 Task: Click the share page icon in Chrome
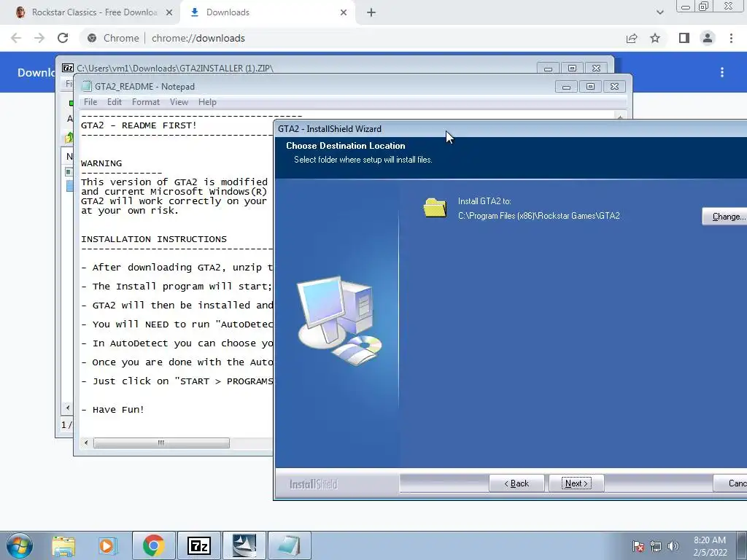[632, 38]
